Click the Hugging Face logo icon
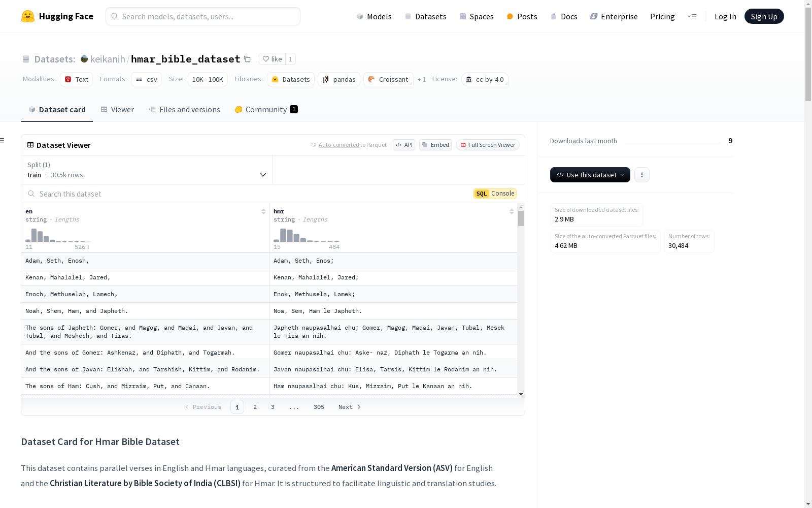This screenshot has width=812, height=508. (x=28, y=16)
